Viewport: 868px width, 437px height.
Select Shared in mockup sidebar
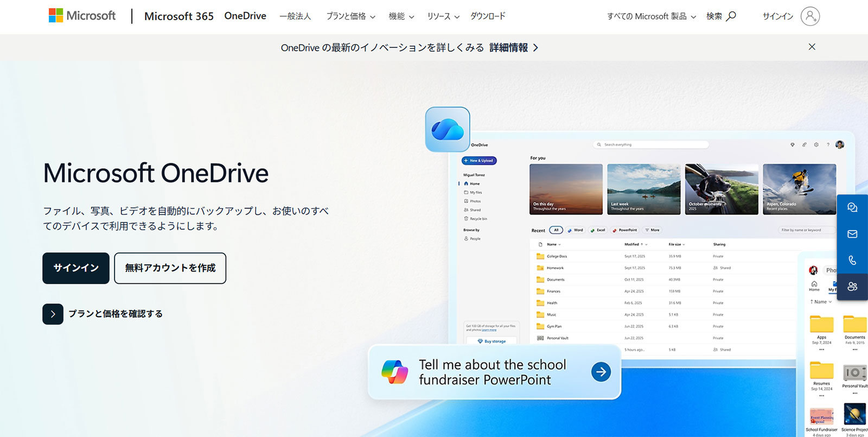point(473,210)
